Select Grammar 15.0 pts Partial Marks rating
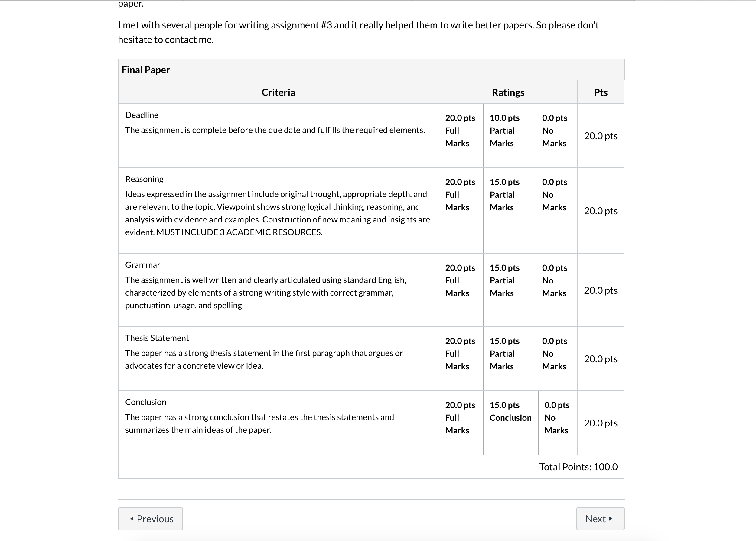756x541 pixels. (510, 290)
